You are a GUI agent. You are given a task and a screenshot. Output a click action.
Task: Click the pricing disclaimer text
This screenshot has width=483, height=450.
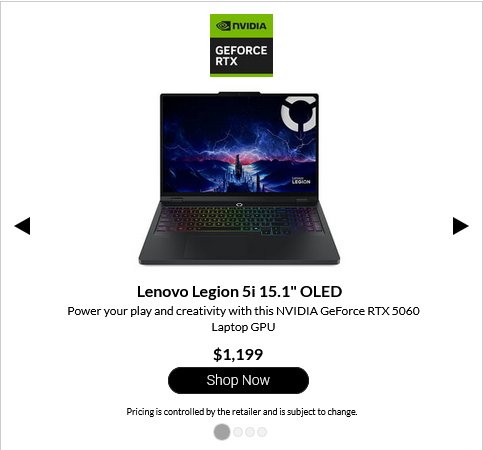(x=242, y=412)
